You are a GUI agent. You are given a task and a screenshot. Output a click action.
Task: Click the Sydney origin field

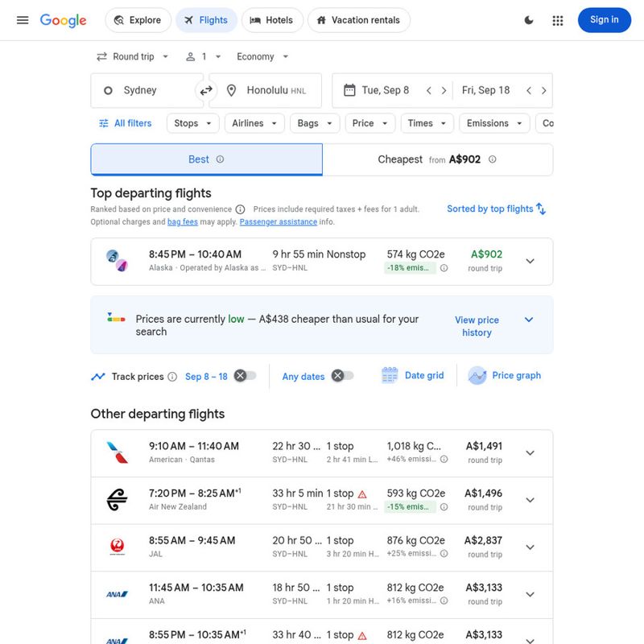click(x=147, y=90)
